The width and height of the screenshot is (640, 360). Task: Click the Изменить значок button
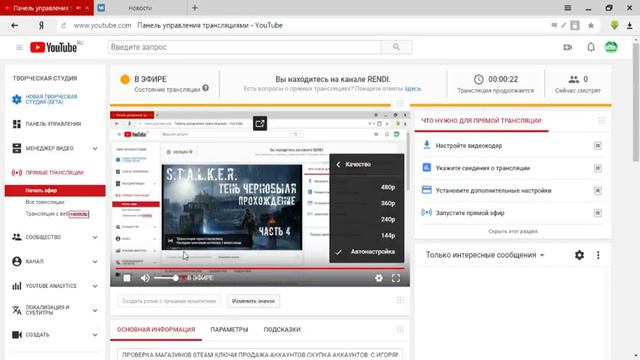pyautogui.click(x=253, y=301)
